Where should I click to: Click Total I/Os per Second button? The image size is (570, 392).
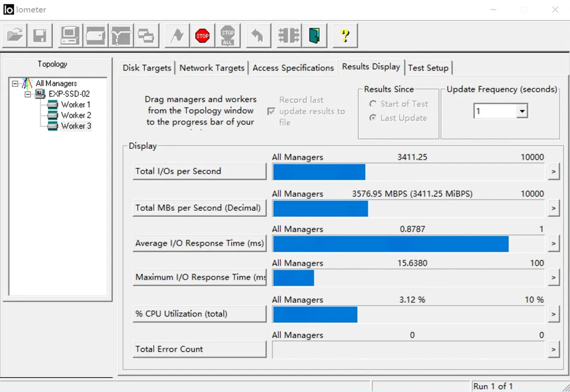pyautogui.click(x=199, y=171)
